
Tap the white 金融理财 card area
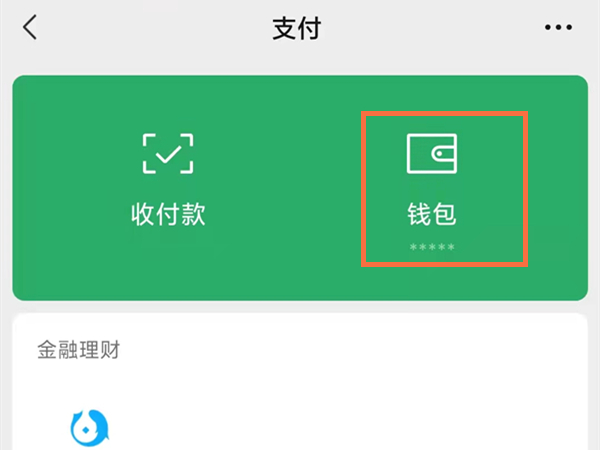coord(300,382)
